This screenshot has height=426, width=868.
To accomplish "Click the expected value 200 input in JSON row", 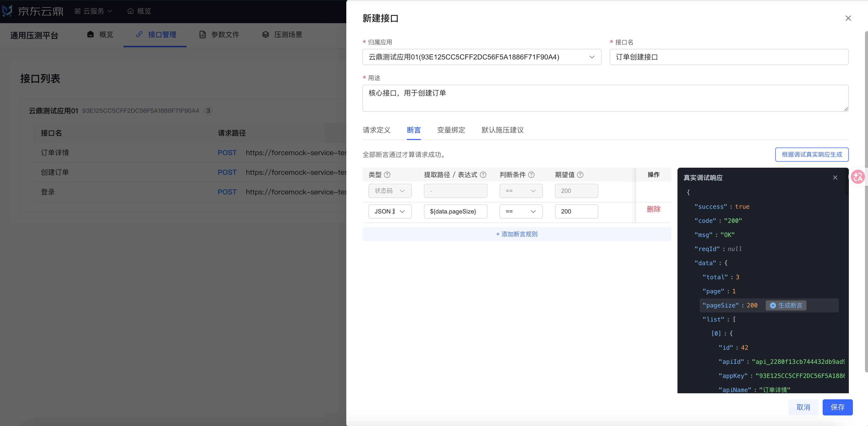I will click(576, 211).
